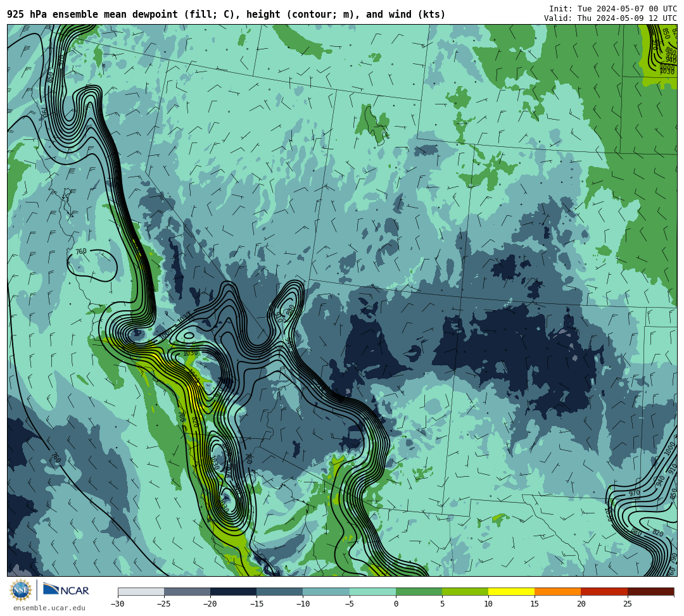This screenshot has width=684, height=616.
Task: Click the lightest gray -30 to -25 swatch
Action: (141, 591)
